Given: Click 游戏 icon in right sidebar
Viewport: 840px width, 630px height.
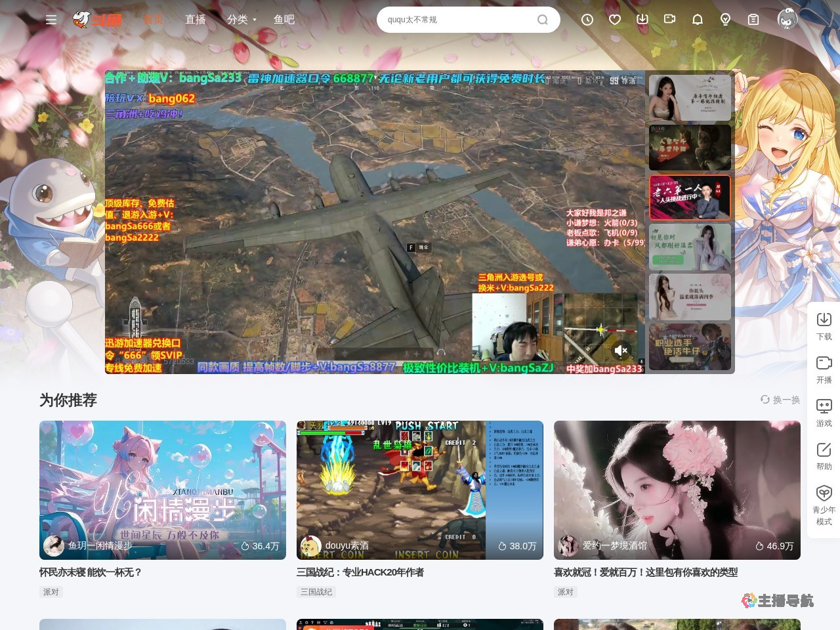Looking at the screenshot, I should point(824,413).
